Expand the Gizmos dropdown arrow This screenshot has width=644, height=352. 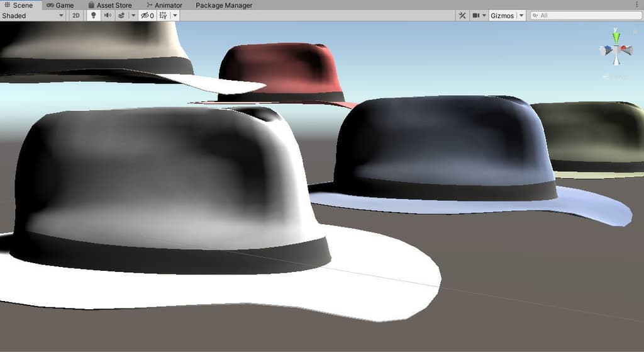[x=521, y=16]
